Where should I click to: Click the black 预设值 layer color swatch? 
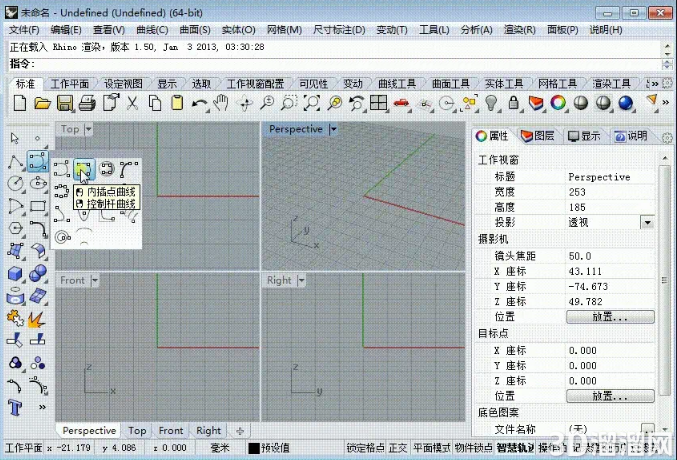(254, 448)
